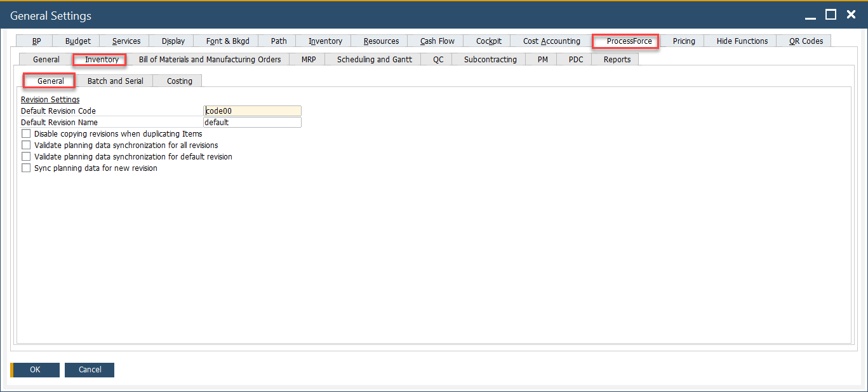Select the Cost Accounting tab
868x392 pixels.
tap(551, 41)
